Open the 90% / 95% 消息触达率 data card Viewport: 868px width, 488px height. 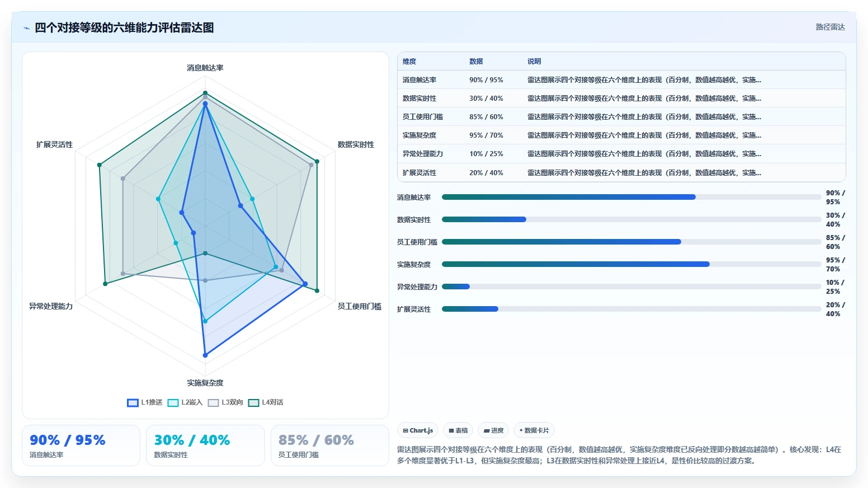tap(81, 445)
